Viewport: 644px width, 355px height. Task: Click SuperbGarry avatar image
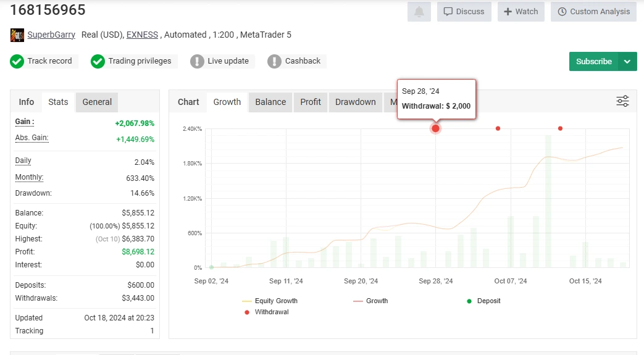coord(17,35)
